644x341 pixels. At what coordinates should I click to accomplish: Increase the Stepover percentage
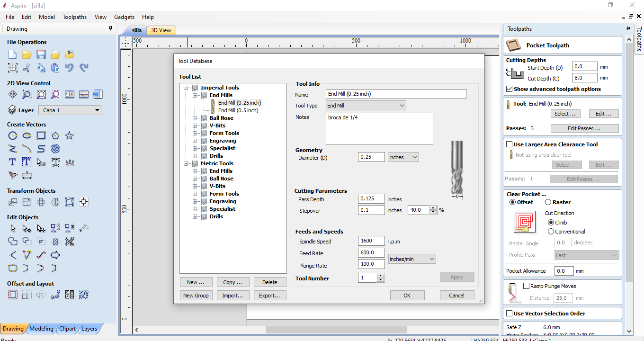click(433, 208)
